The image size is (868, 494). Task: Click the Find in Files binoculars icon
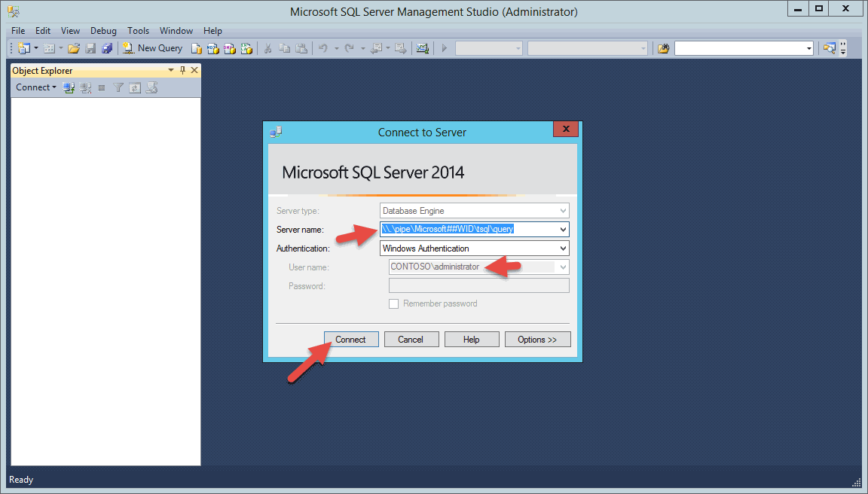pyautogui.click(x=663, y=49)
